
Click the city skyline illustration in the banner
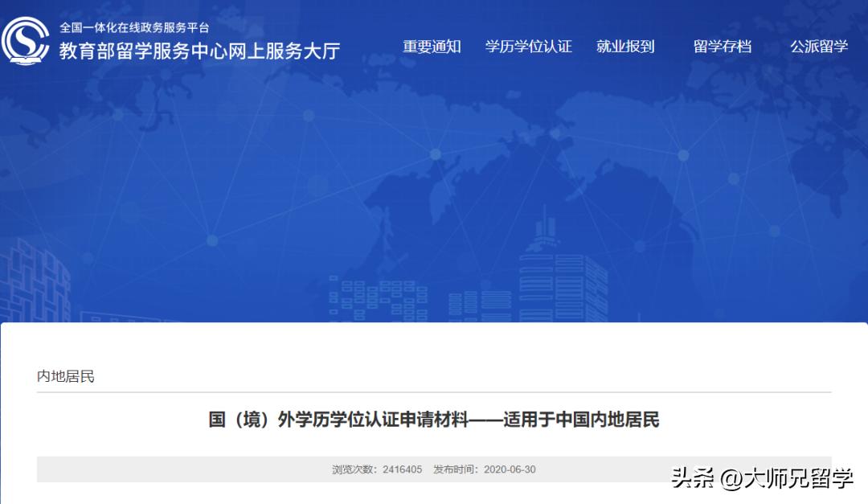tap(547, 273)
